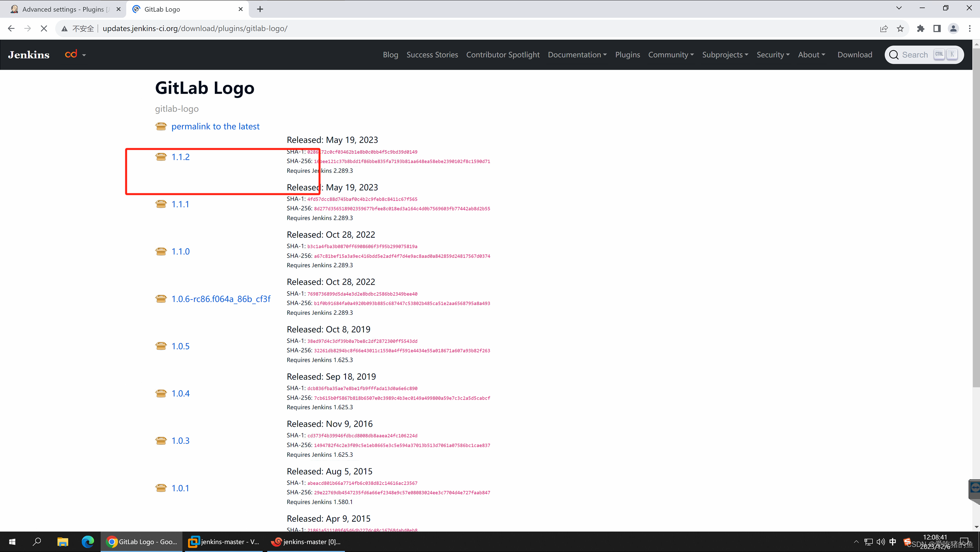Open Contributor Spotlight nav item
The width and height of the screenshot is (980, 552).
[x=503, y=55]
